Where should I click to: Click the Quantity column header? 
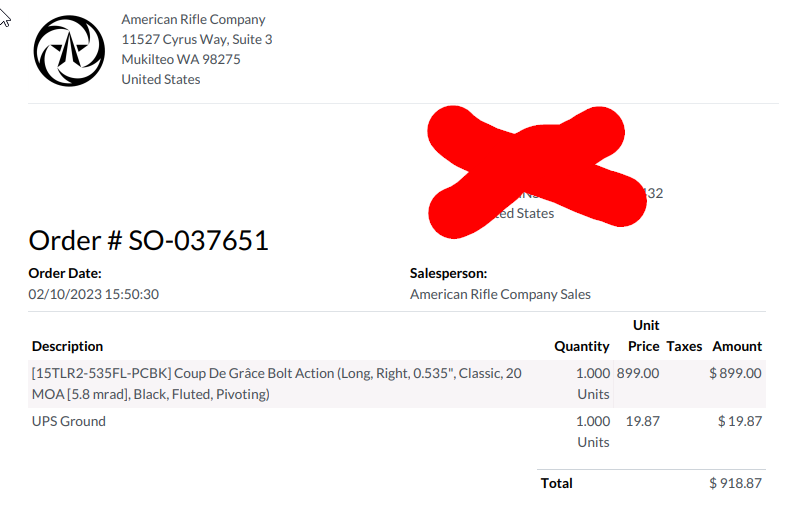pos(582,346)
